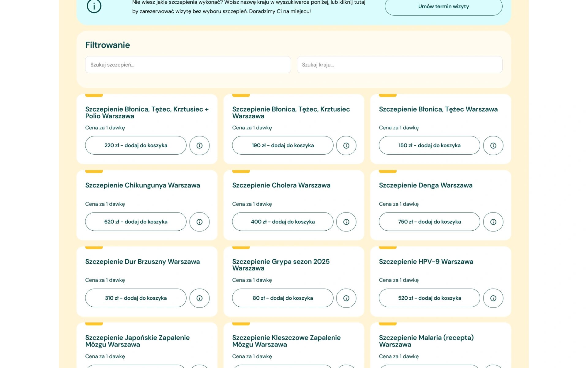588x368 pixels.
Task: View info icon for HPV-9 vaccine
Action: coord(493,298)
